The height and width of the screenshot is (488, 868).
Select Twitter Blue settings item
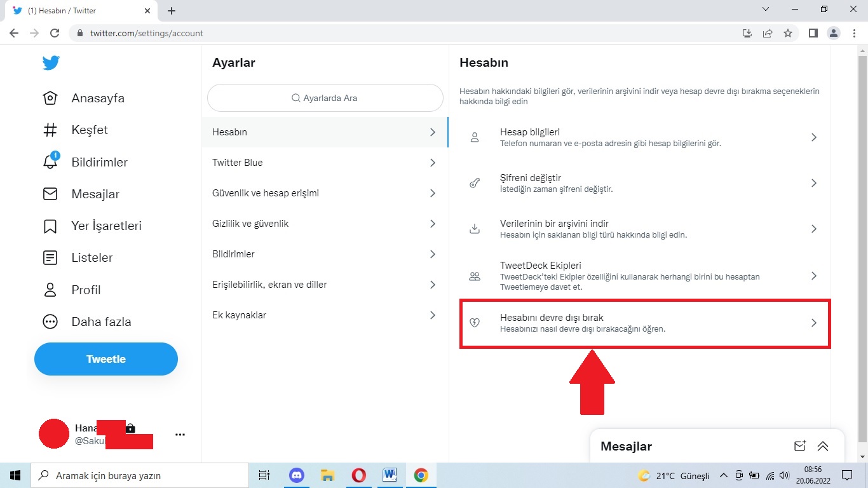pyautogui.click(x=324, y=163)
